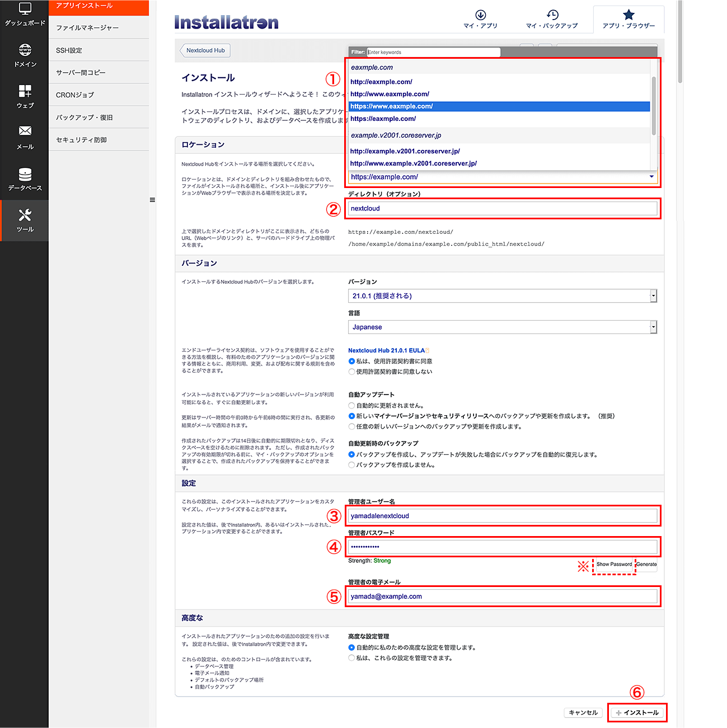The image size is (727, 728).
Task: Open the ファイルマネージャー menu item
Action: (99, 27)
